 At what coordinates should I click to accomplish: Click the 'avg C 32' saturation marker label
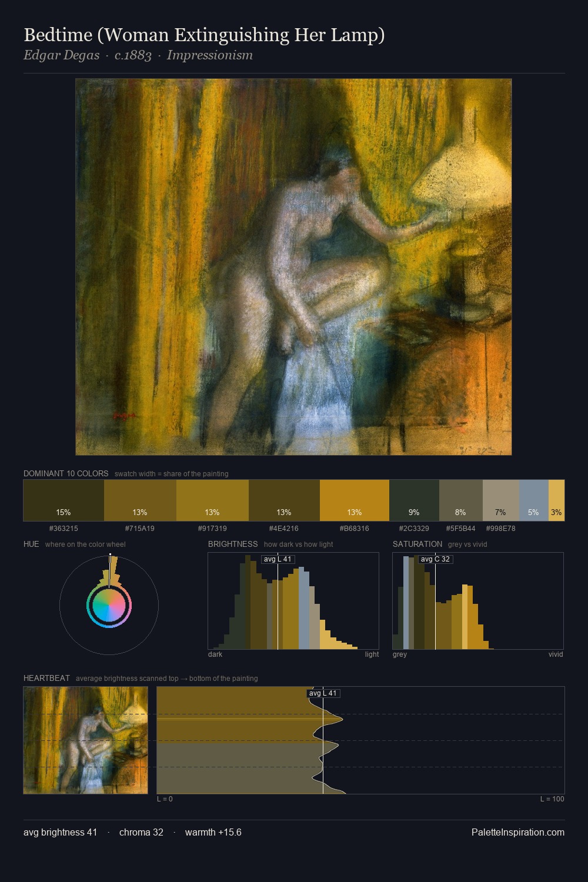tap(436, 559)
